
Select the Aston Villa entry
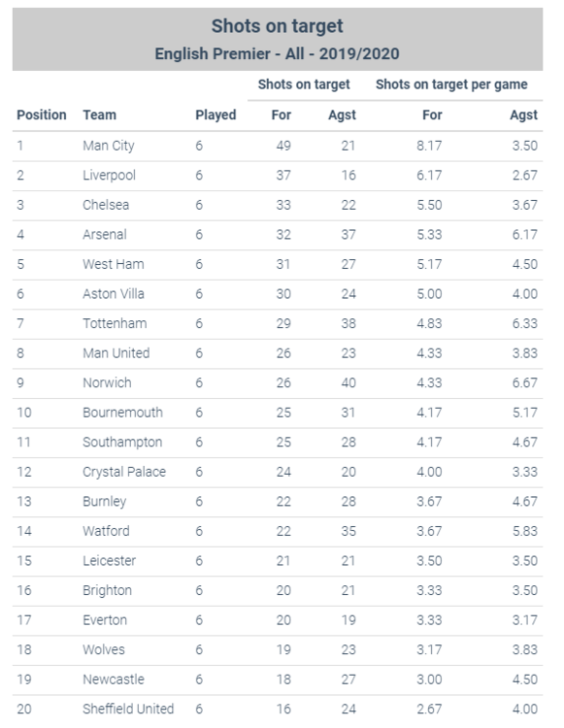click(x=114, y=294)
